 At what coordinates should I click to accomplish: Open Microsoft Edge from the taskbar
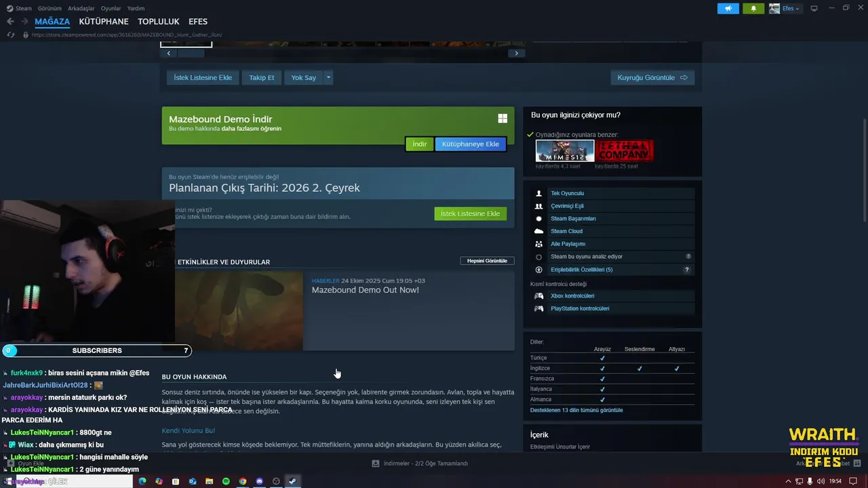tap(142, 481)
